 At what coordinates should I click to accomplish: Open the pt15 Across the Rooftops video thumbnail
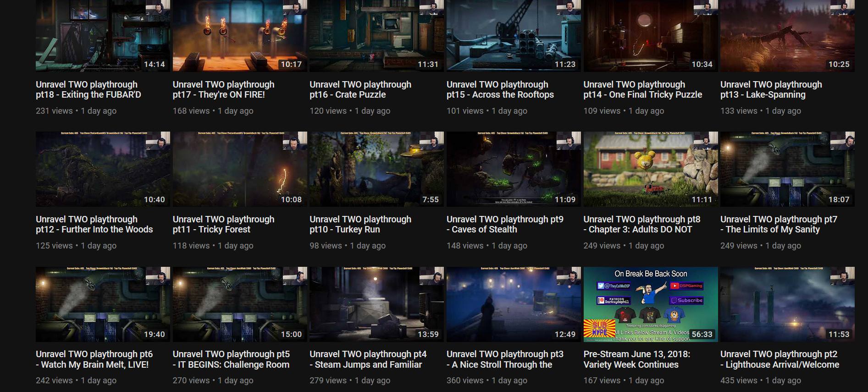pyautogui.click(x=514, y=35)
